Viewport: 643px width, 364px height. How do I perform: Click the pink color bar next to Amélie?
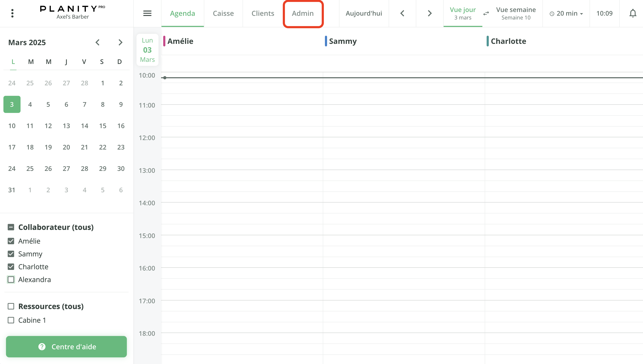164,41
